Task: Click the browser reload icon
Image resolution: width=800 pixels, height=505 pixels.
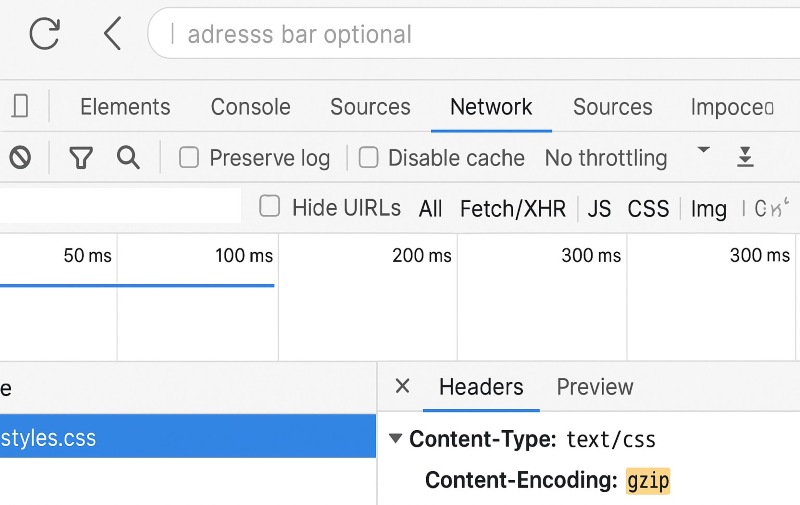Action: (44, 33)
